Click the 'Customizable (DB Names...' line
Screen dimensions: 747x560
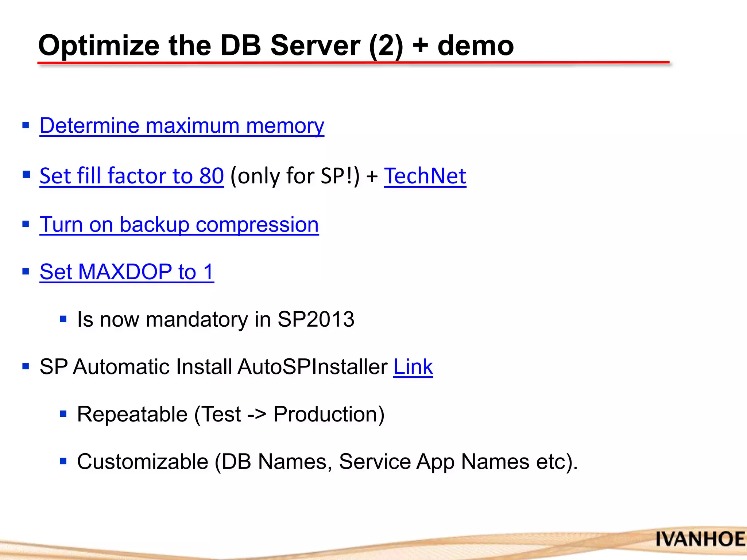[327, 462]
